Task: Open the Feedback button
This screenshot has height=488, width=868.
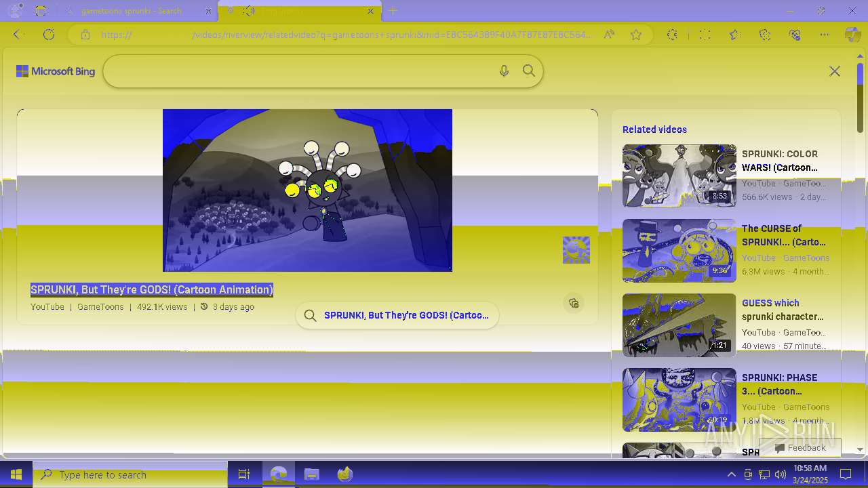Action: [x=800, y=447]
